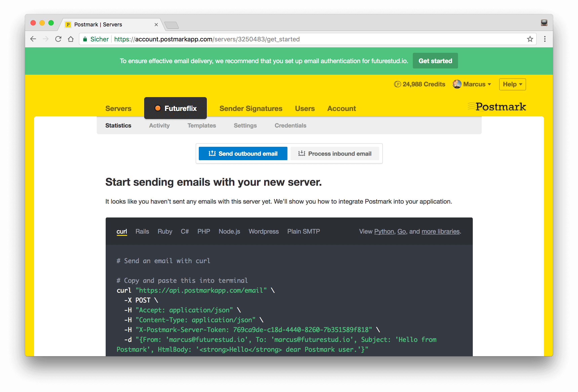Click the Postmark logo
Viewport: 578px width, 392px height.
497,107
